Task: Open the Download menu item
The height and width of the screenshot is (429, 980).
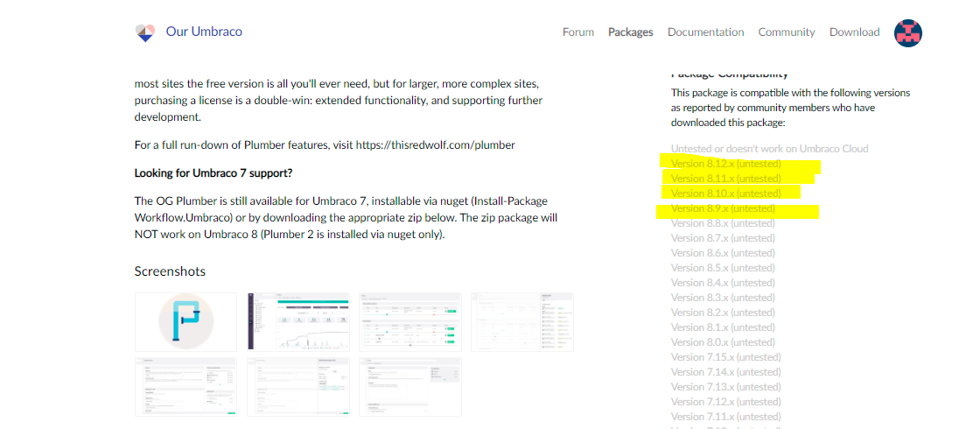Action: 854,32
